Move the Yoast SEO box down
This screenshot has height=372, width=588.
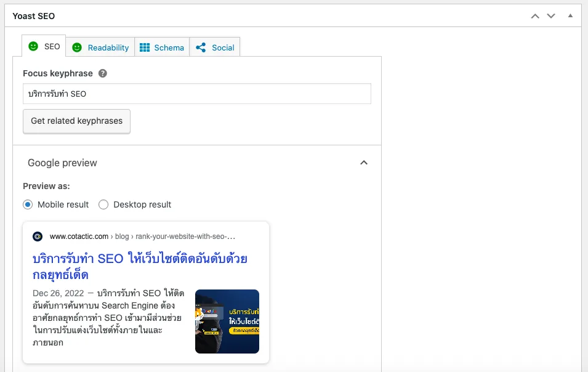(x=551, y=16)
